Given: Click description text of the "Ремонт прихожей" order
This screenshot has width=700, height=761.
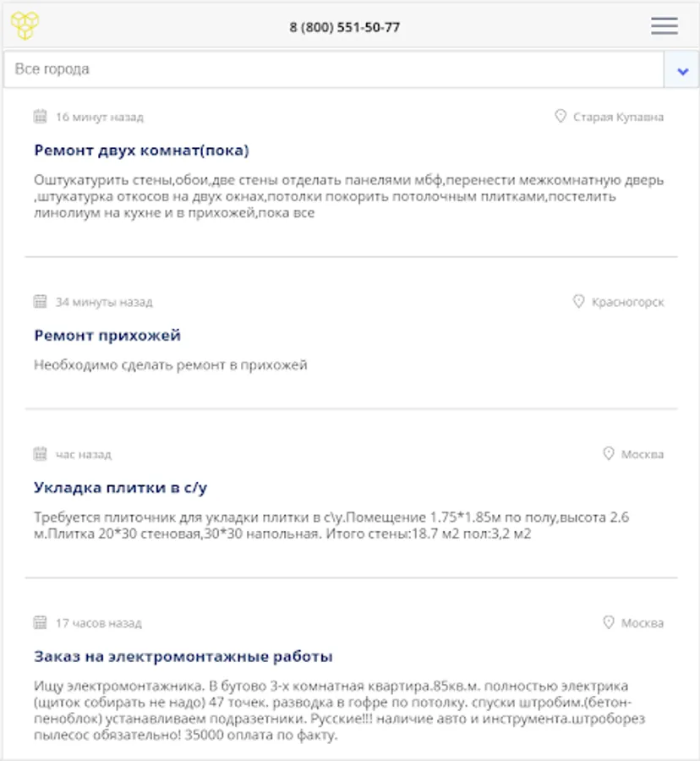Looking at the screenshot, I should [x=171, y=365].
